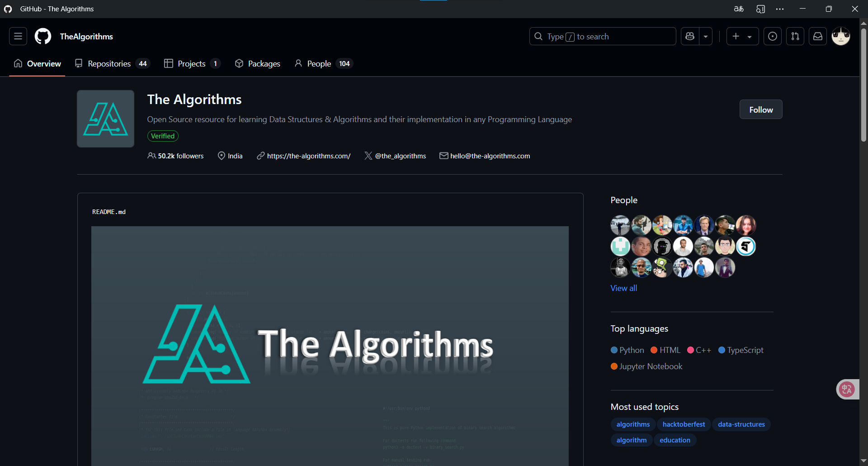
Task: Click the circular S logo avatar in People
Action: 746,247
